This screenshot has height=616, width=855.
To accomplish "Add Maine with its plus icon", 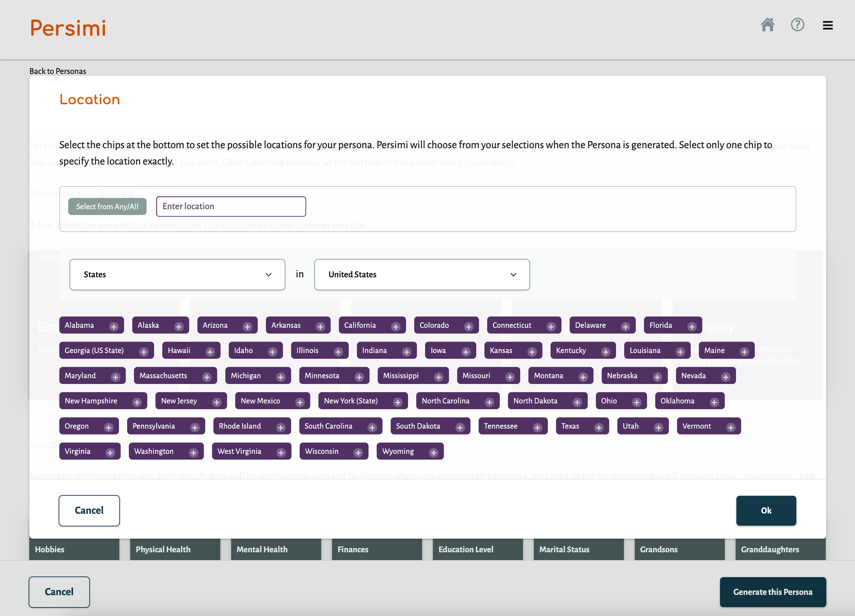I will pyautogui.click(x=744, y=352).
